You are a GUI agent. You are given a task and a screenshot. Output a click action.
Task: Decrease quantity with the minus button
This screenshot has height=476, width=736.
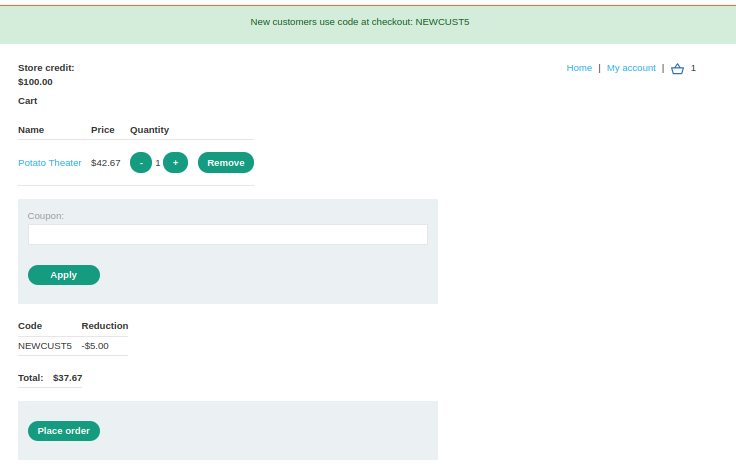(x=141, y=163)
